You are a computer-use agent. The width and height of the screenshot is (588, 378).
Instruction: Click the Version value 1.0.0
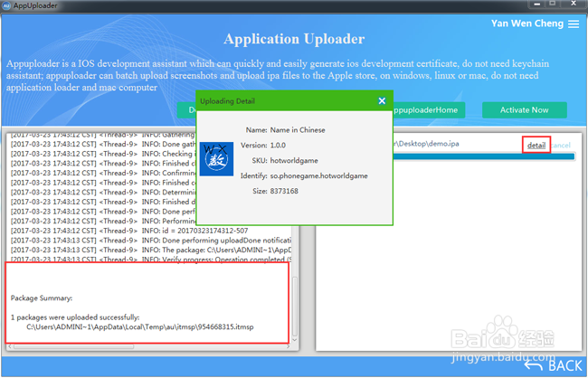[x=278, y=145]
